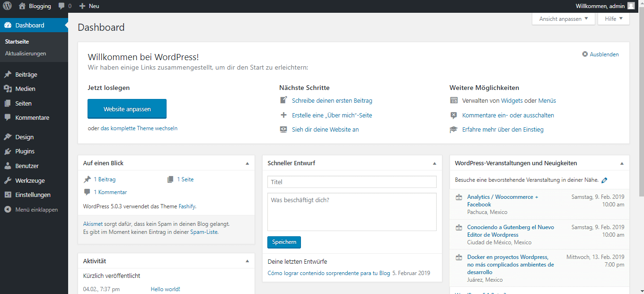Viewport: 644px width, 294px height.
Task: Click the plus icon beside Über mich-Seite link
Action: tap(284, 115)
